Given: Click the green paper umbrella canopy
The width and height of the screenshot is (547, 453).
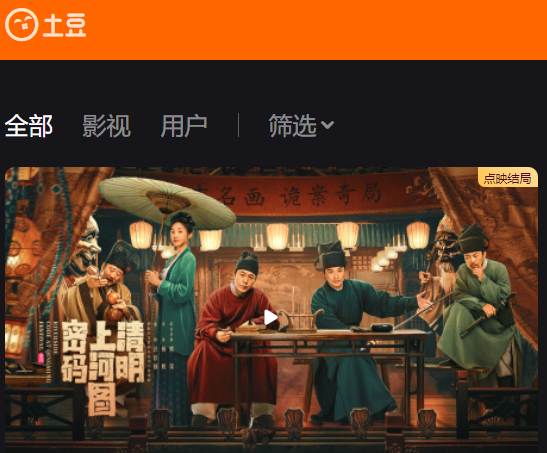Looking at the screenshot, I should click(x=167, y=201).
